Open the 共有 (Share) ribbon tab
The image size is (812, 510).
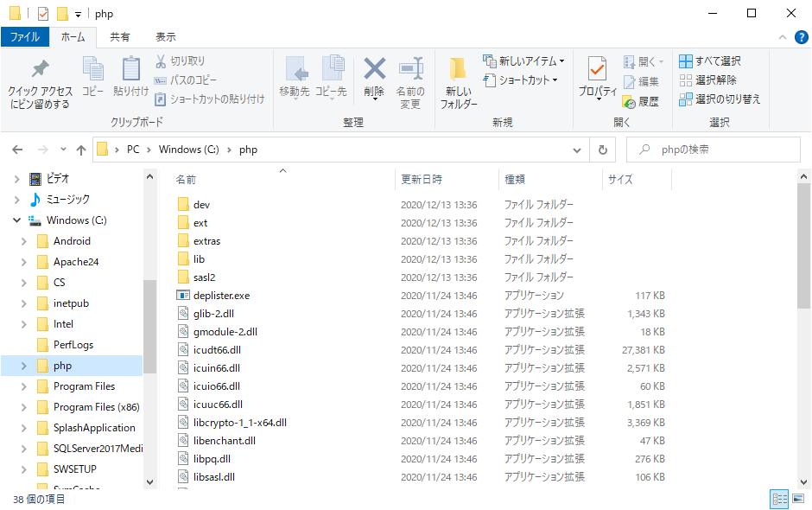[x=120, y=37]
